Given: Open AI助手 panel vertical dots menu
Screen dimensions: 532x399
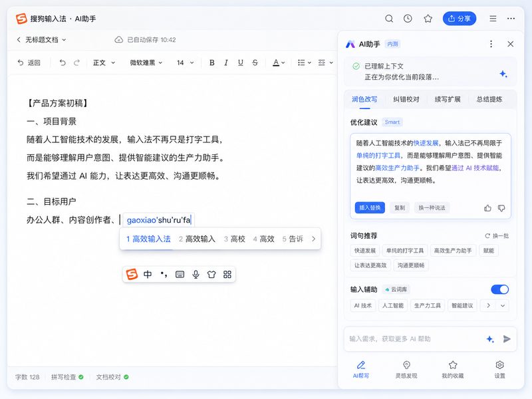Looking at the screenshot, I should tap(491, 44).
